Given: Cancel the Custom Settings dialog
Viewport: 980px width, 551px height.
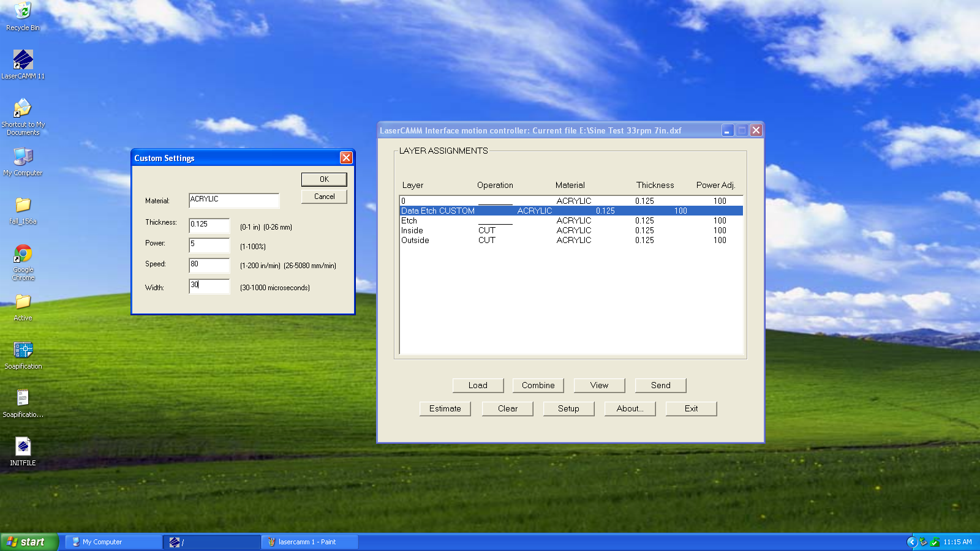Looking at the screenshot, I should [x=324, y=197].
